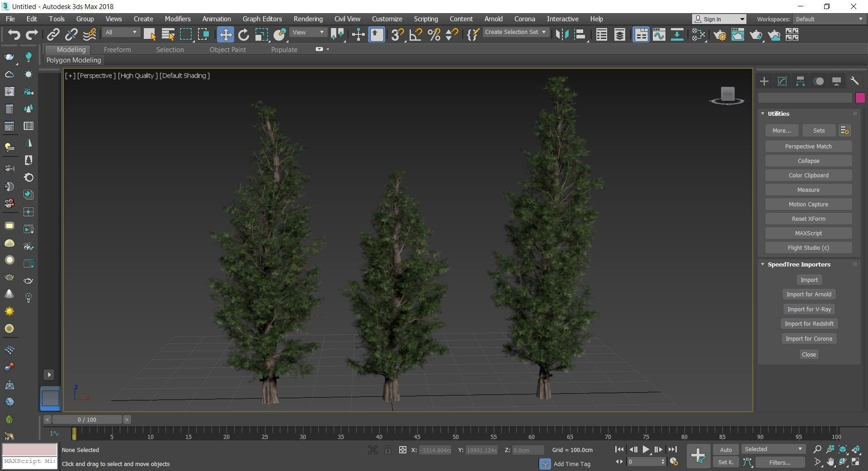Open the Display command panel tab
The height and width of the screenshot is (471, 868).
836,81
